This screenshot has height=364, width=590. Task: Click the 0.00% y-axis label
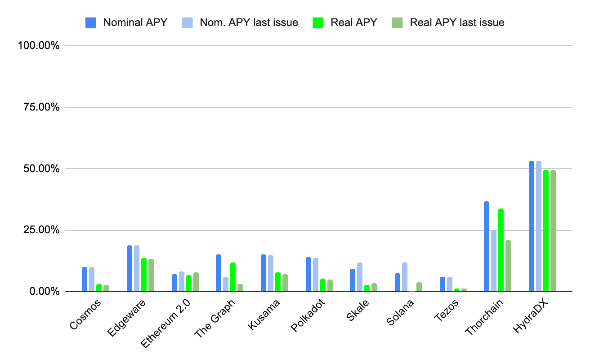[x=44, y=292]
